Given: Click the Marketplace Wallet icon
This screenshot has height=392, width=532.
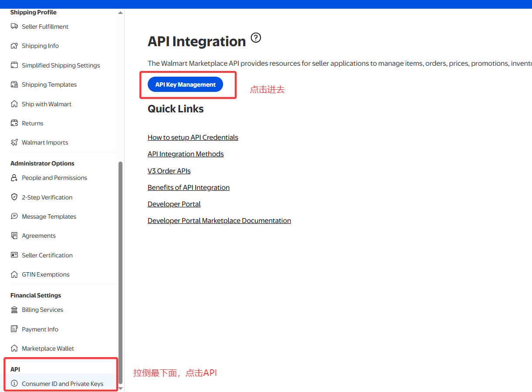Looking at the screenshot, I should click(x=14, y=348).
